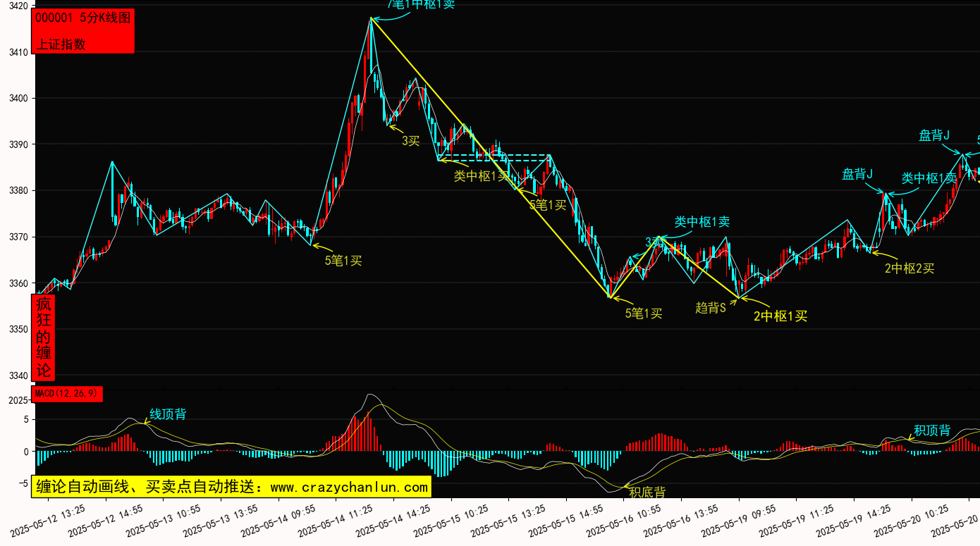Image resolution: width=980 pixels, height=546 pixels.
Task: Click the 2025-05-12 13:25 time label
Action: pyautogui.click(x=47, y=521)
